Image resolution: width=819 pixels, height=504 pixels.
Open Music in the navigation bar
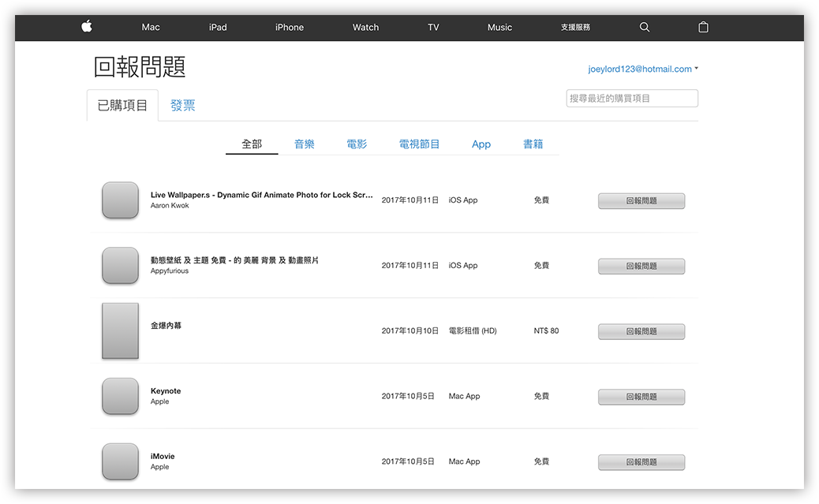(x=500, y=27)
